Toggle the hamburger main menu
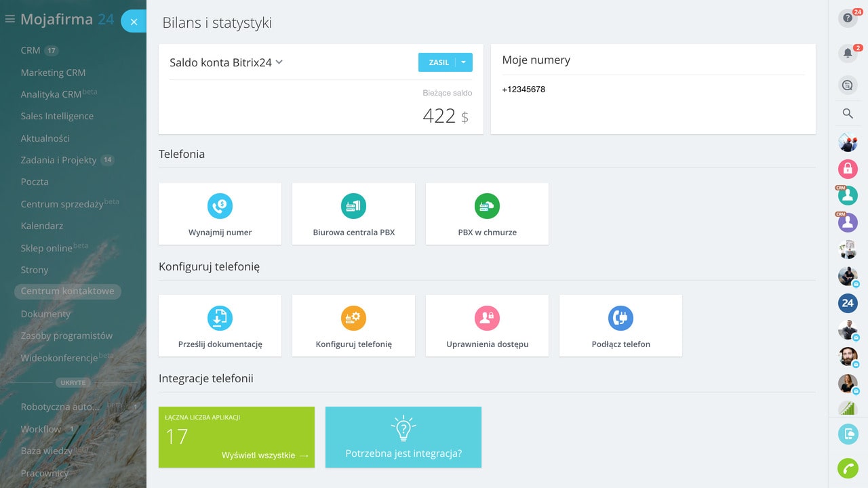Screen dimensions: 868x488 click(x=9, y=20)
